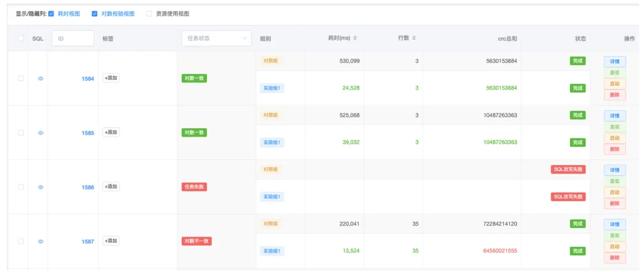Click the 对数不一致 status tag in row 1587

pos(197,241)
